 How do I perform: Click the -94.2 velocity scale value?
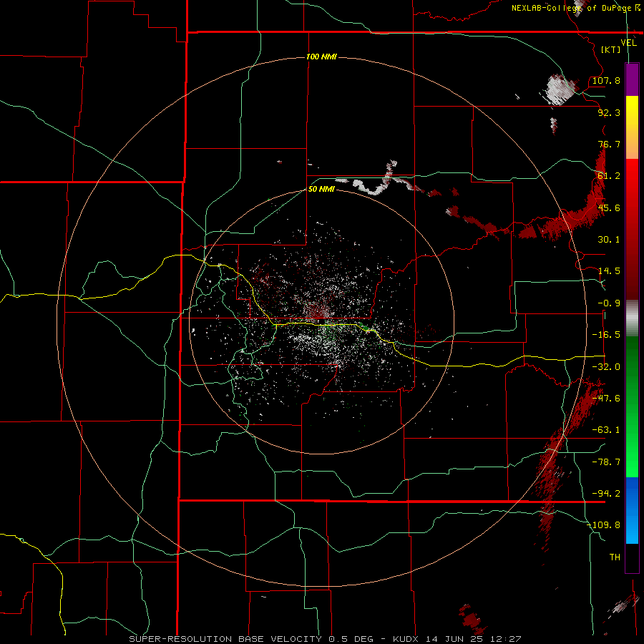click(x=606, y=494)
